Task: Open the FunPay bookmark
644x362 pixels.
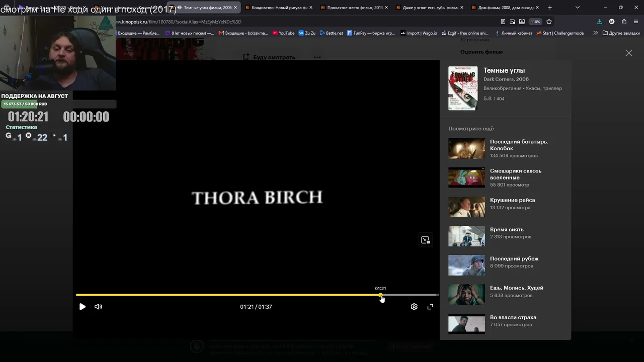Action: [x=371, y=33]
